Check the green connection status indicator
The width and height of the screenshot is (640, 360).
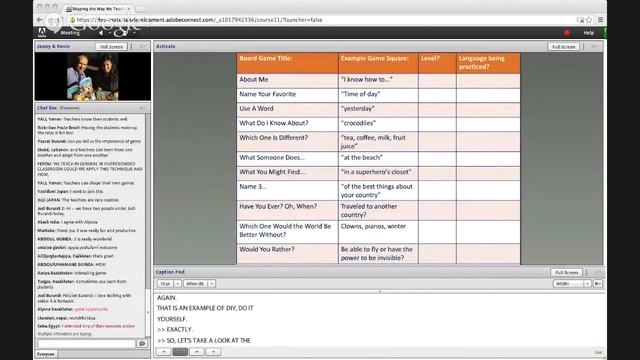(604, 33)
